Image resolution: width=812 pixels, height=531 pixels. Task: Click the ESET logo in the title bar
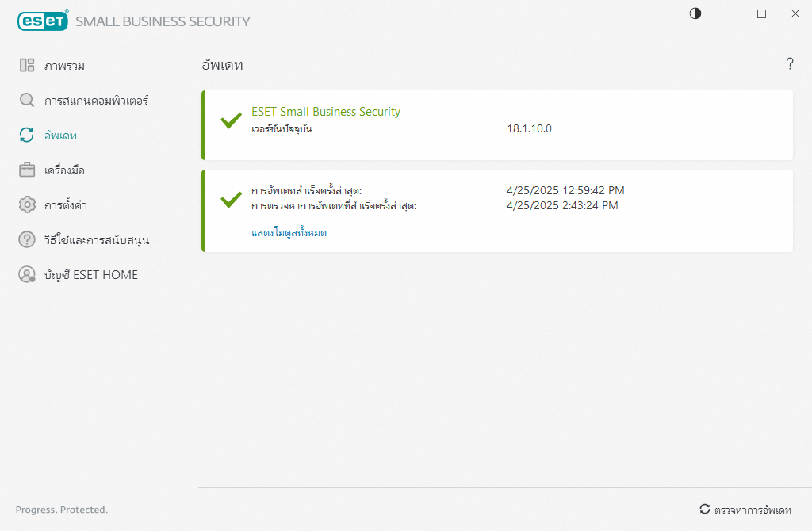[x=43, y=21]
